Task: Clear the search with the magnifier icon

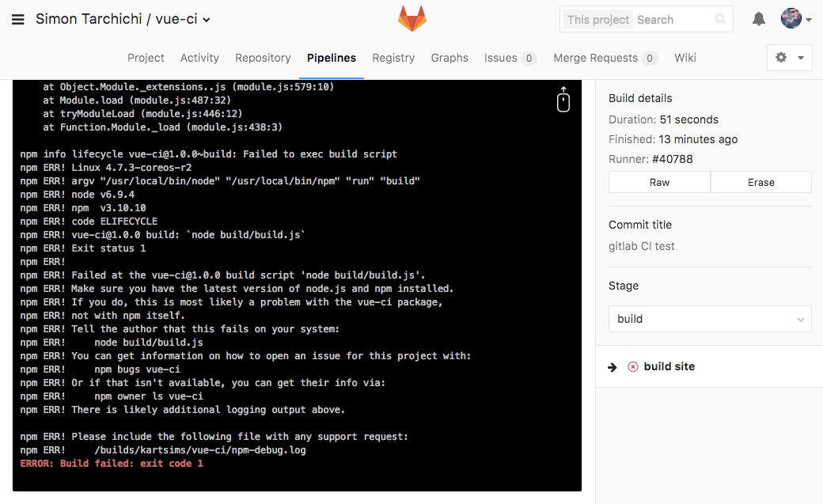Action: (720, 19)
